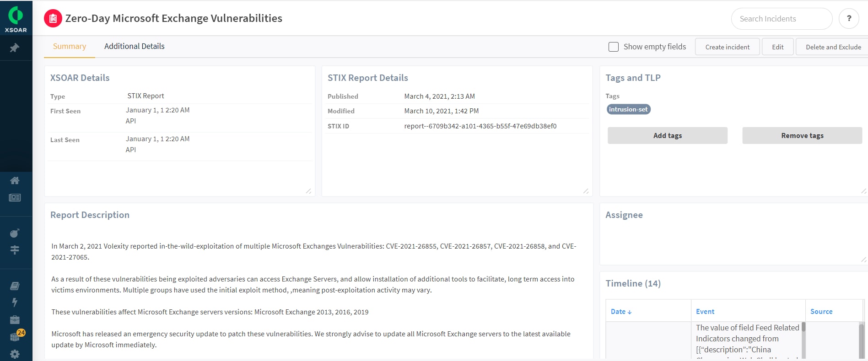Screen dimensions: 868x361
Task: Click the intrusion-set tag
Action: (628, 109)
